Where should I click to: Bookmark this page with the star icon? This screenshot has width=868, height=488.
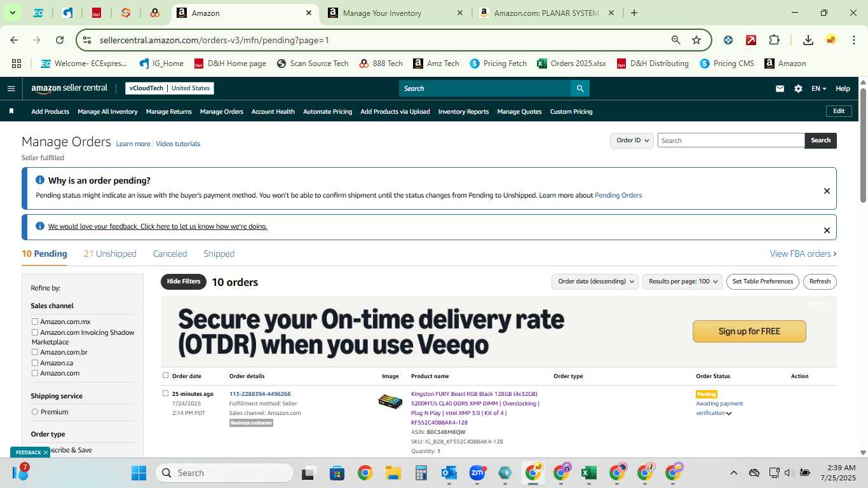coord(696,40)
